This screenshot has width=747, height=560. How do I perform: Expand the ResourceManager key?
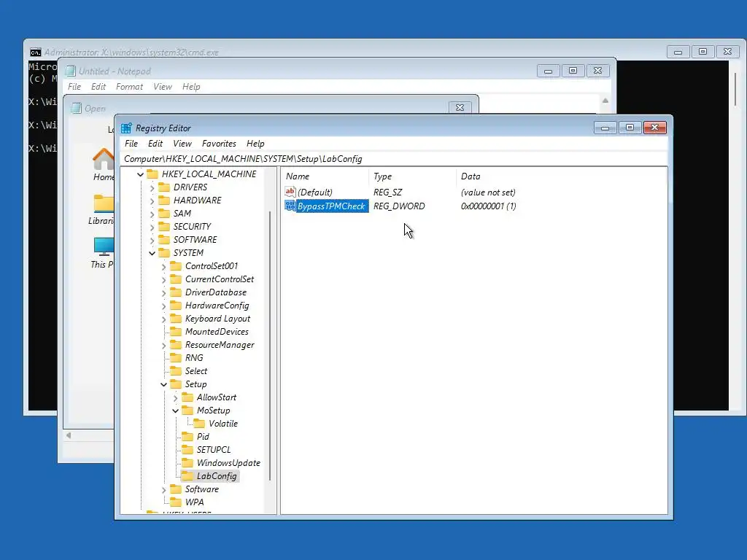[x=164, y=345]
